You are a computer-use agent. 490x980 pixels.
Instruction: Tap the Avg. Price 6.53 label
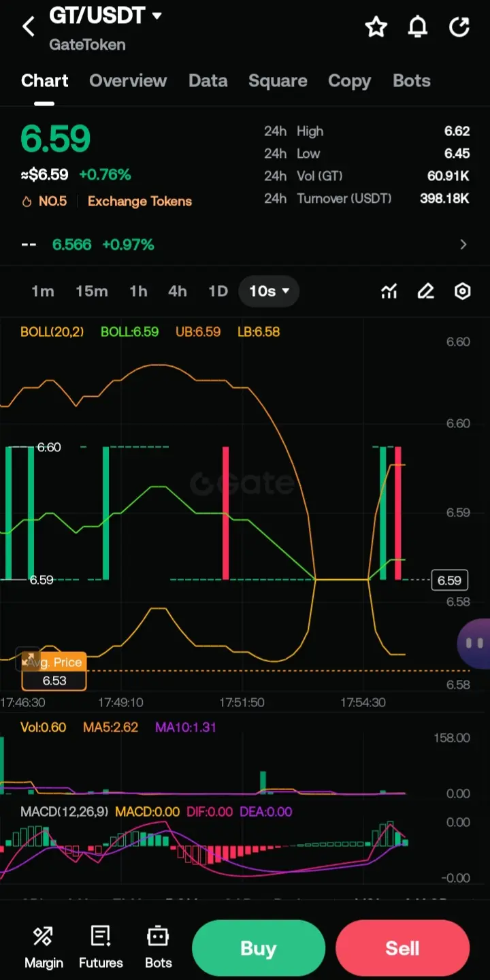click(x=54, y=671)
